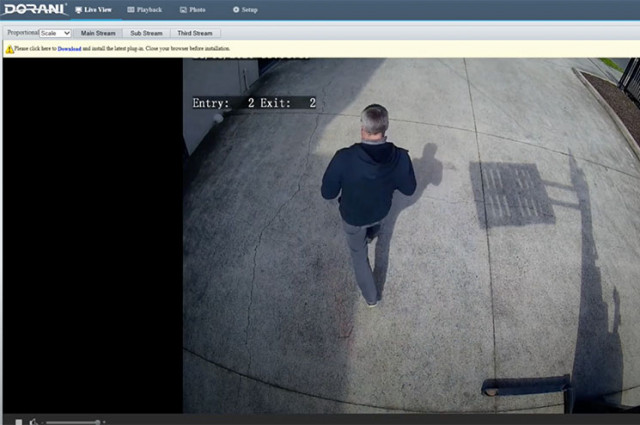Click the Setup gear icon

(x=236, y=10)
